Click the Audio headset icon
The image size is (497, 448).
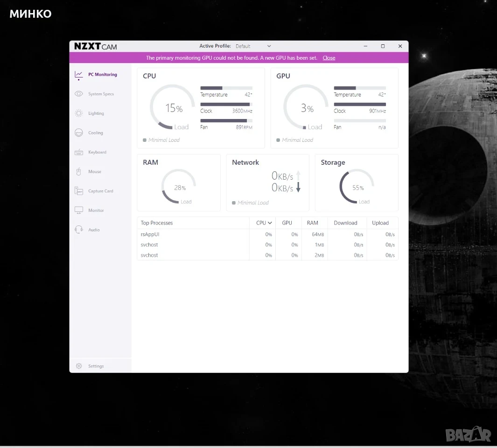78,230
